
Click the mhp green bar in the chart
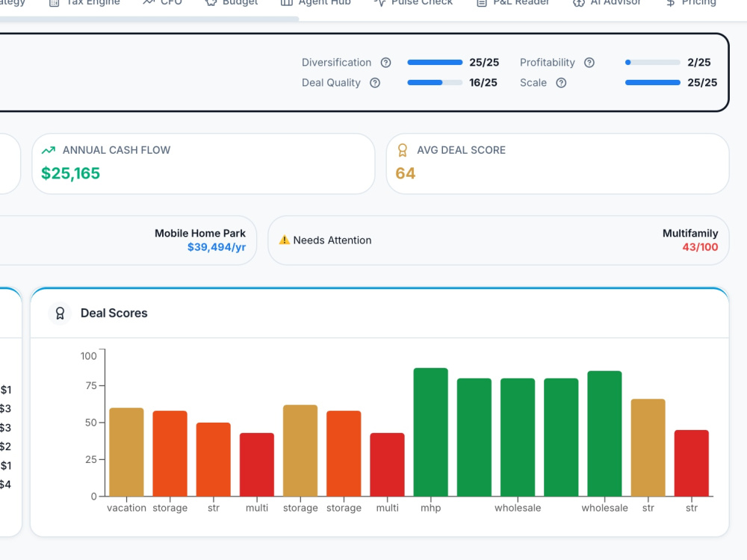click(x=431, y=432)
